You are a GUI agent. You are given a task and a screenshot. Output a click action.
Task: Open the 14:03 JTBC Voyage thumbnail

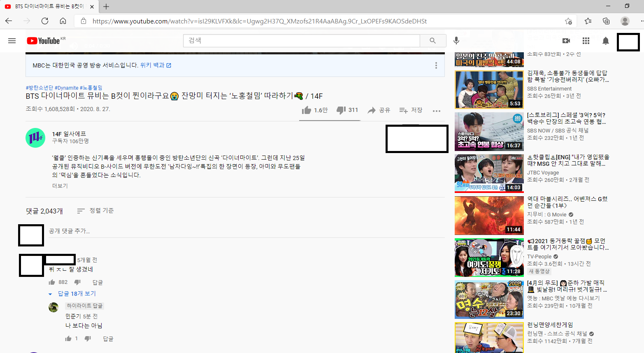pyautogui.click(x=489, y=173)
